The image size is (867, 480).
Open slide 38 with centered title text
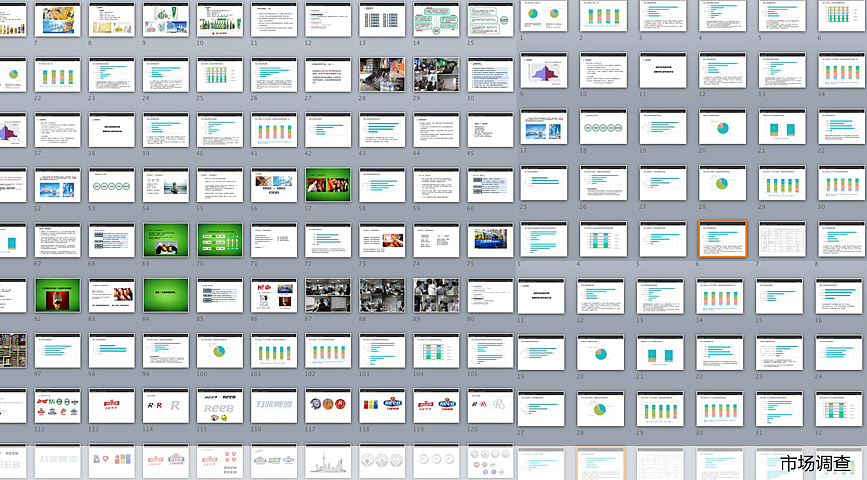[x=111, y=130]
